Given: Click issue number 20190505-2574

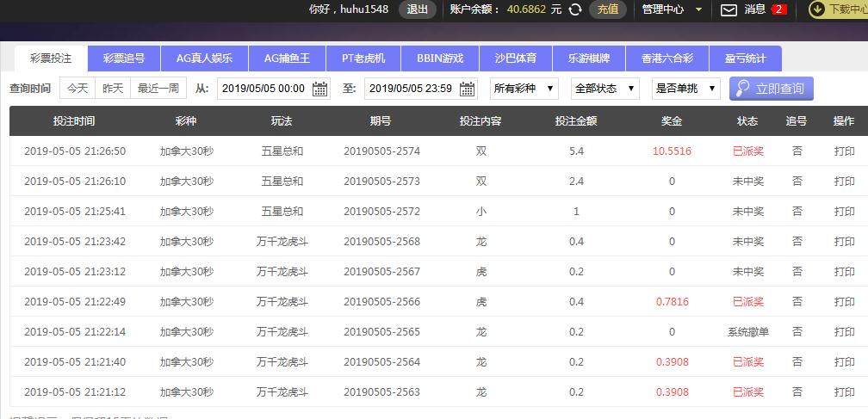Looking at the screenshot, I should (382, 151).
